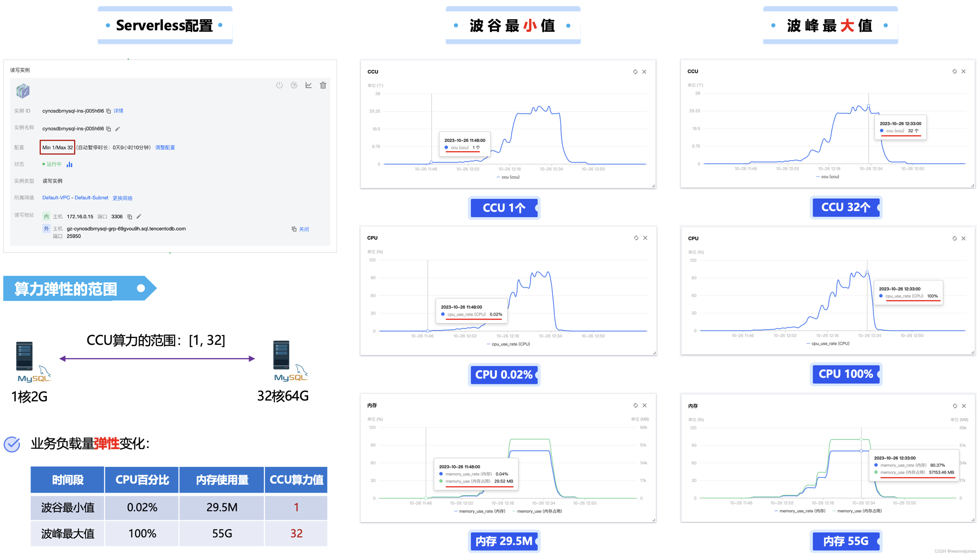Screen dimensions: 980x556
Task: Click the 时间段 table header
Action: click(68, 480)
